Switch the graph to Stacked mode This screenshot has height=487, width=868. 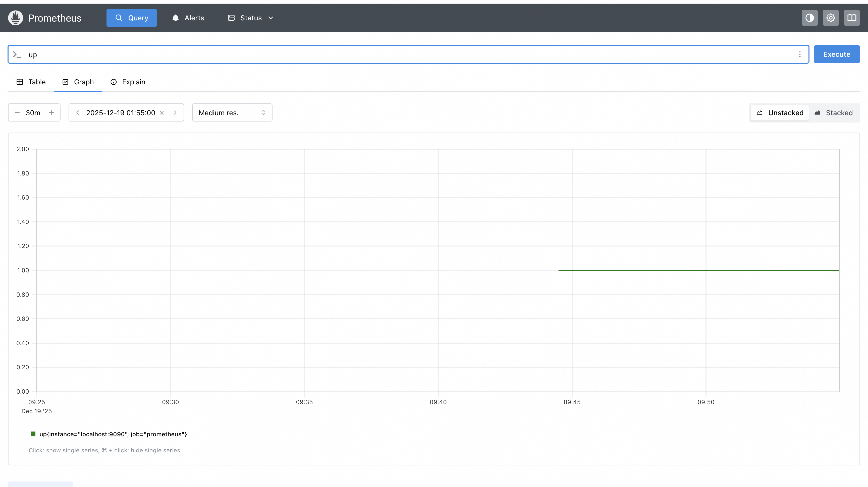(834, 113)
